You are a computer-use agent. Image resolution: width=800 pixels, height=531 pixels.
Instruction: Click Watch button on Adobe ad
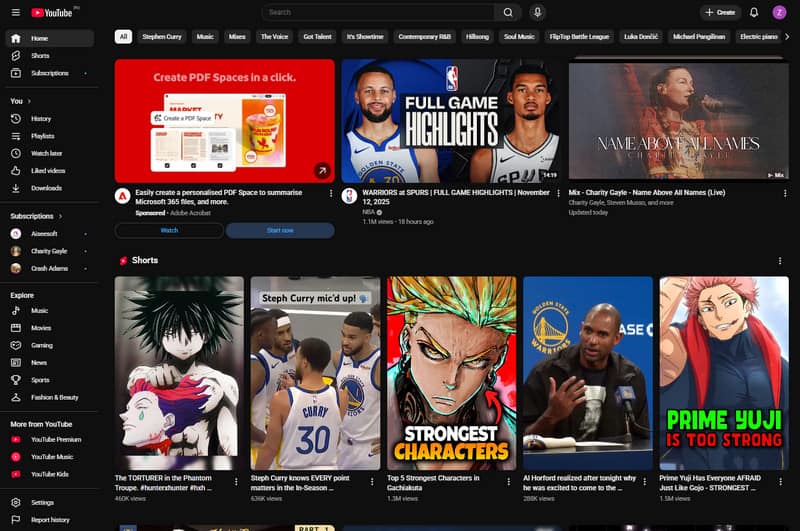pos(169,231)
